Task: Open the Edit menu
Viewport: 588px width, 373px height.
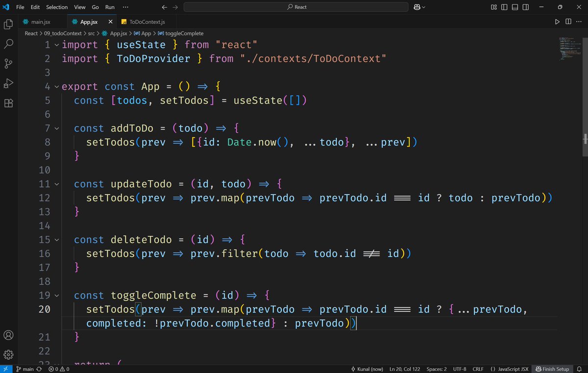Action: [x=35, y=7]
